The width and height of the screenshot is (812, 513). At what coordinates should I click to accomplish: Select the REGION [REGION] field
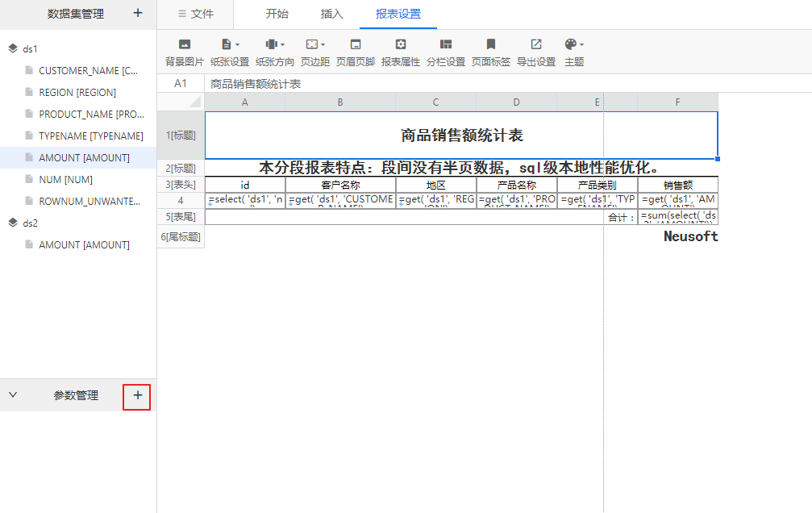[x=77, y=93]
